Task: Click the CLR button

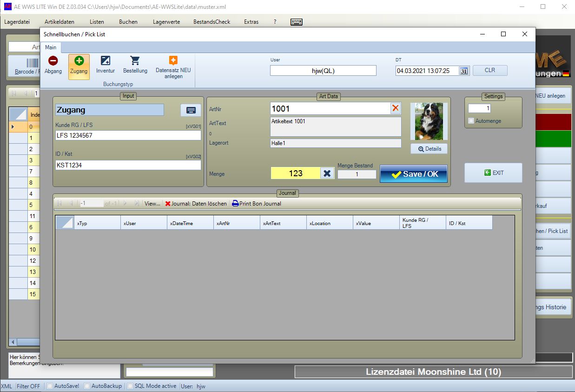Action: 490,71
